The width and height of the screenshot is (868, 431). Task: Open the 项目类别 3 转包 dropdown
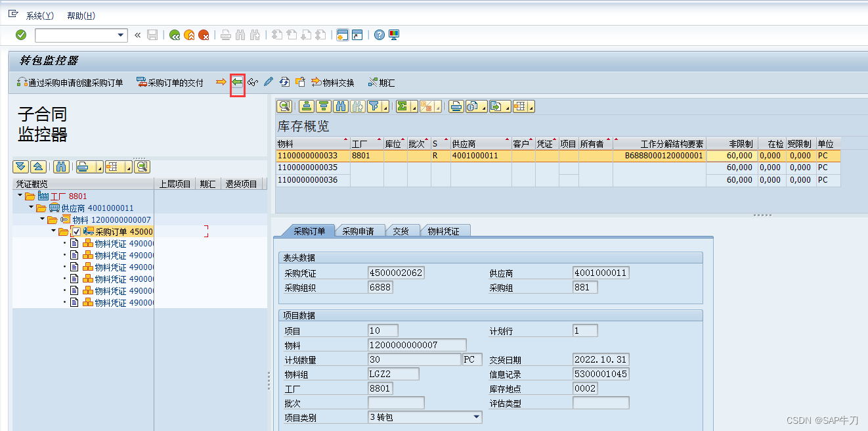click(477, 417)
